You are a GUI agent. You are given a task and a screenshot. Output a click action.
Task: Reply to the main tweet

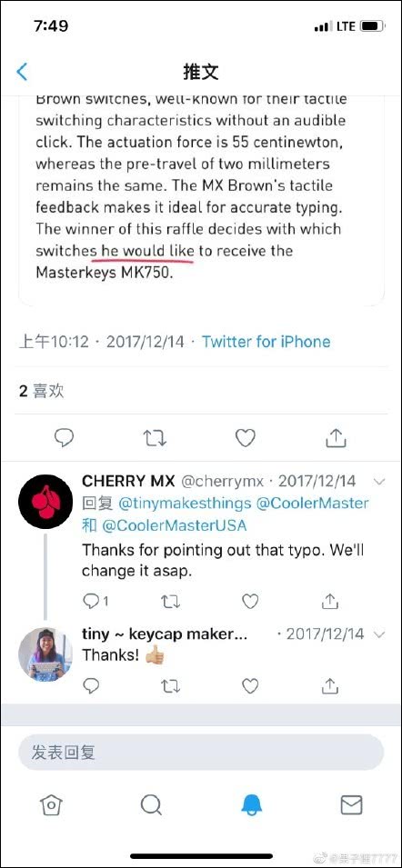point(65,438)
